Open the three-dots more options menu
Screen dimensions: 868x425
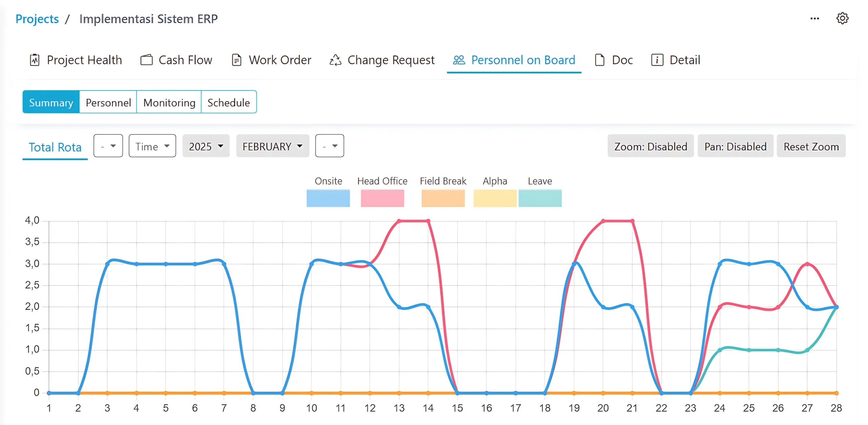pyautogui.click(x=815, y=18)
